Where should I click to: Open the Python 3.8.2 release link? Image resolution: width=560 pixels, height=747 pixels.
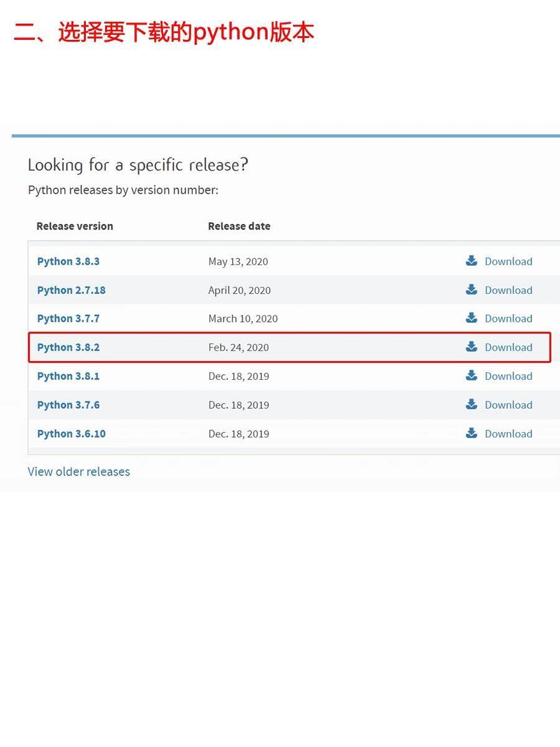68,347
